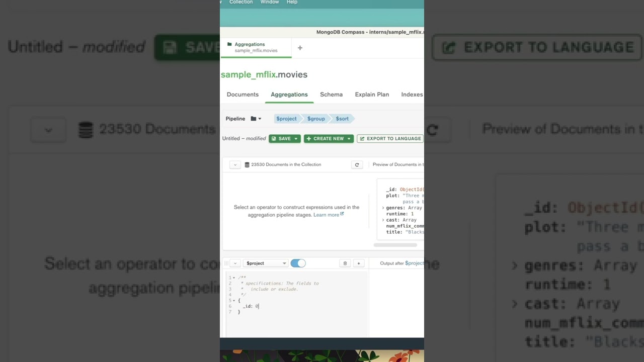Open the Window menu
This screenshot has height=362, width=644.
(270, 2)
